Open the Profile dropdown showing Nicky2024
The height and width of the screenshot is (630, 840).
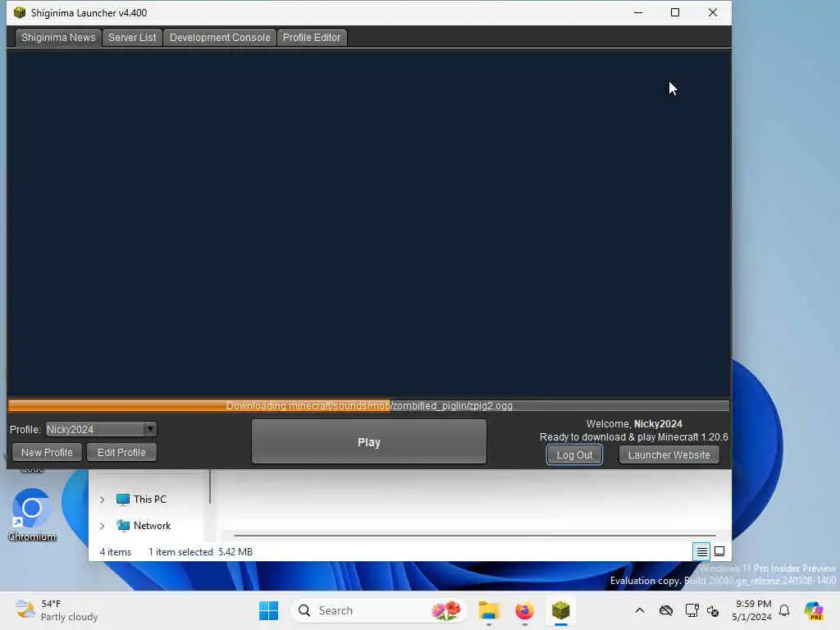click(x=101, y=429)
